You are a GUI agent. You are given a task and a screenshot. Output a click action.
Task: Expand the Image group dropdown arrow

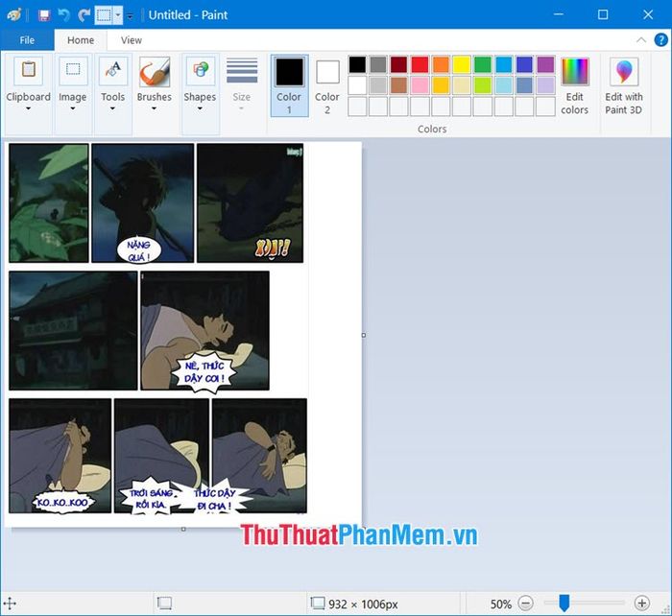pyautogui.click(x=73, y=108)
